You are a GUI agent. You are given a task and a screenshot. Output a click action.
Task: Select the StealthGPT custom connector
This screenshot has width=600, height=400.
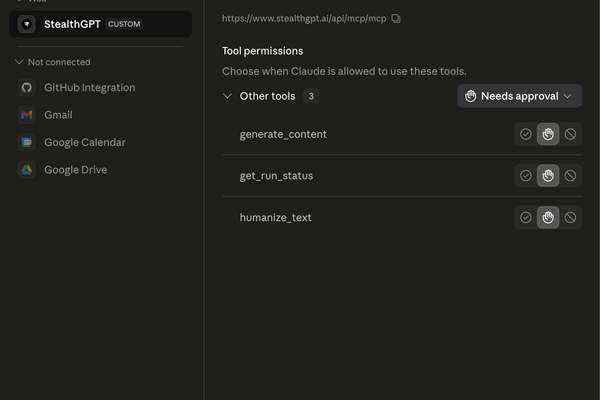100,24
